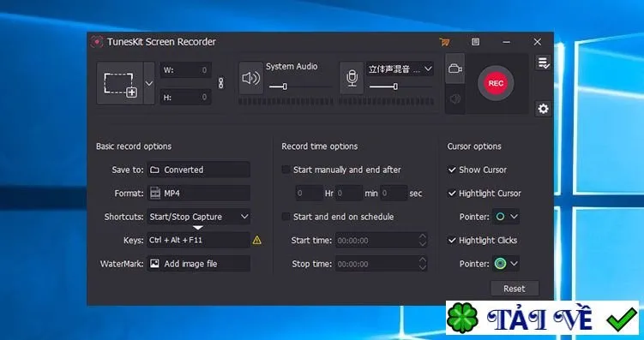This screenshot has height=340, width=644.
Task: Click the red REC record button
Action: [496, 83]
